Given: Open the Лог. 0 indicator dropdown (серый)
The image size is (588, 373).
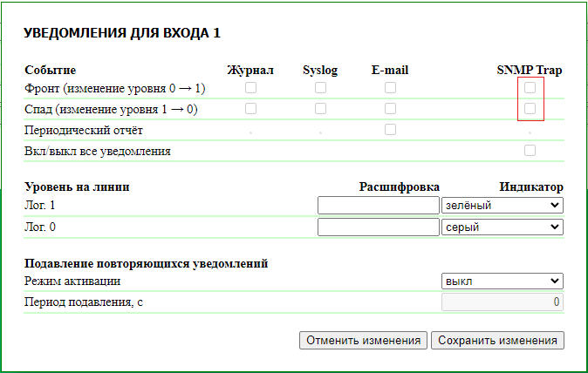Looking at the screenshot, I should 503,227.
